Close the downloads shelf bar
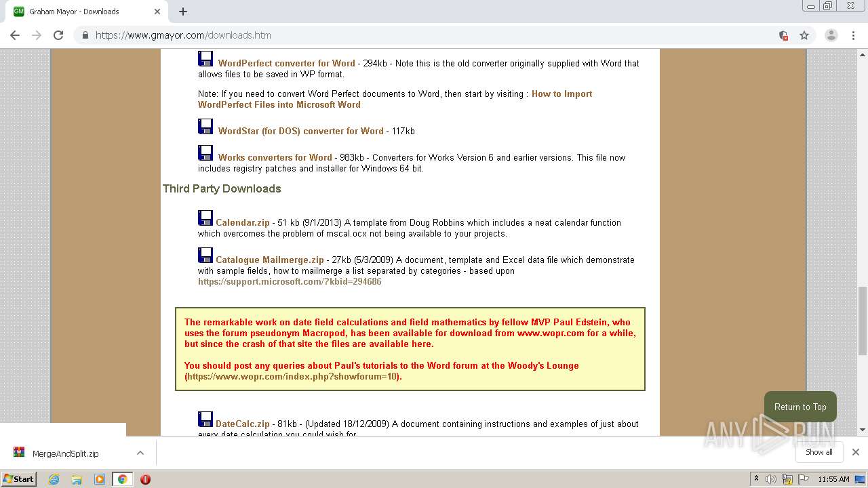The image size is (868, 488). (x=855, y=452)
